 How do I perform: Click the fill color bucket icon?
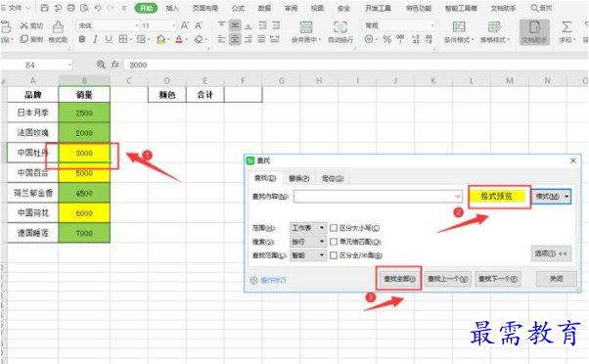[x=160, y=39]
